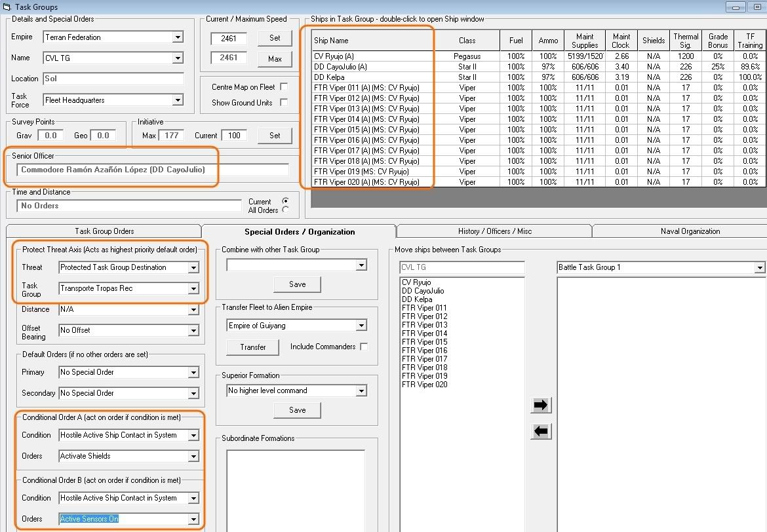This screenshot has height=532, width=767.
Task: Open Battle Task Group 1 dropdown
Action: pyautogui.click(x=759, y=267)
